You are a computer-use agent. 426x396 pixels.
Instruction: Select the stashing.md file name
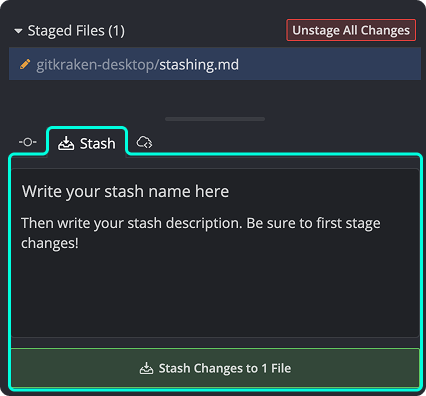point(199,64)
